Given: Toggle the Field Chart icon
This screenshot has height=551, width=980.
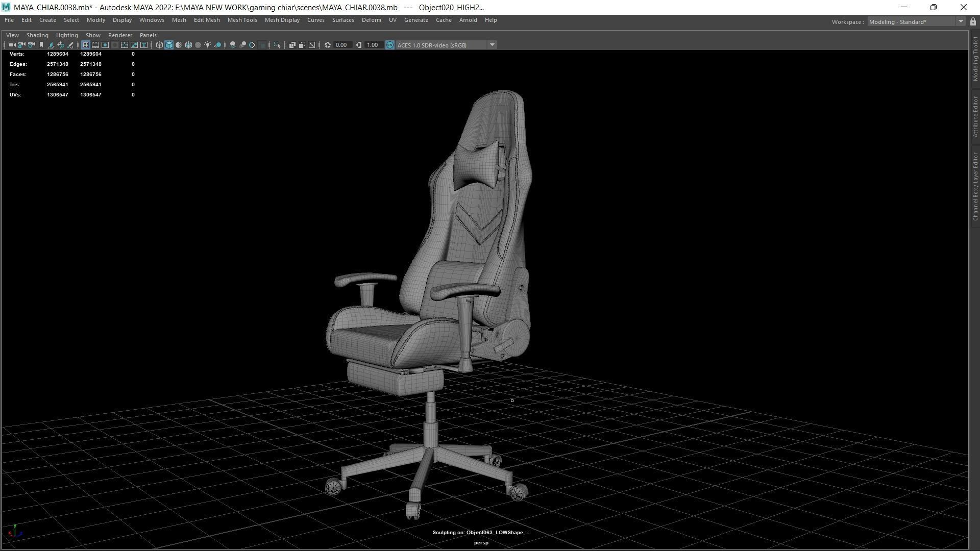Looking at the screenshot, I should (125, 45).
